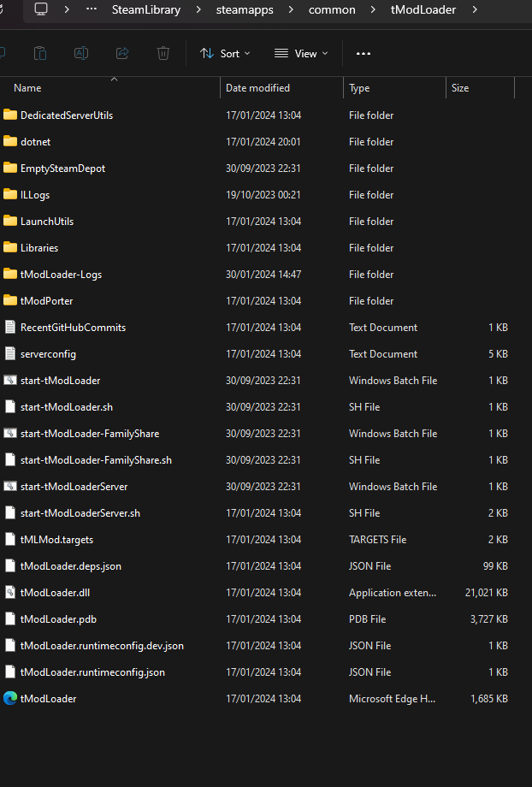
Task: Navigate to SteamLibrary in address bar
Action: 146,9
